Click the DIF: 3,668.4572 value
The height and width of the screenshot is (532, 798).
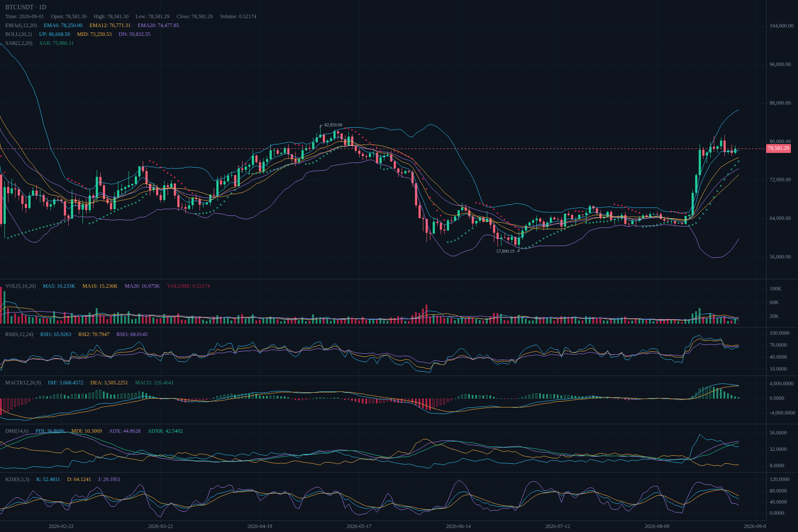(x=66, y=383)
